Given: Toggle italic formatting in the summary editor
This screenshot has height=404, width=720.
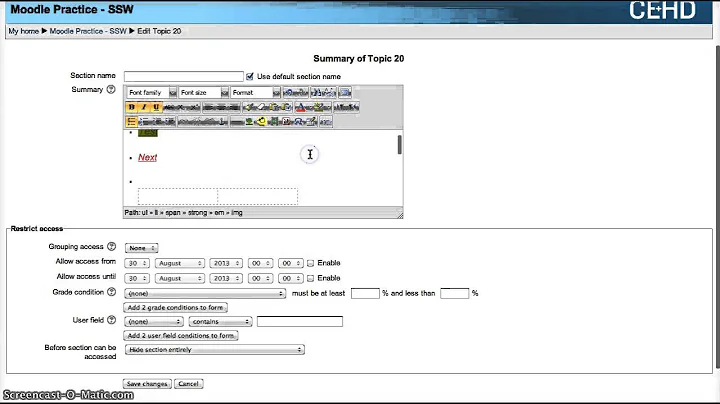Looking at the screenshot, I should pyautogui.click(x=144, y=107).
